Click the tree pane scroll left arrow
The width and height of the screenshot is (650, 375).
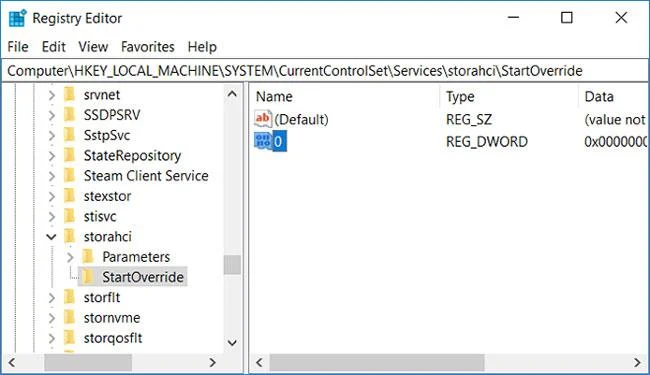[12, 363]
